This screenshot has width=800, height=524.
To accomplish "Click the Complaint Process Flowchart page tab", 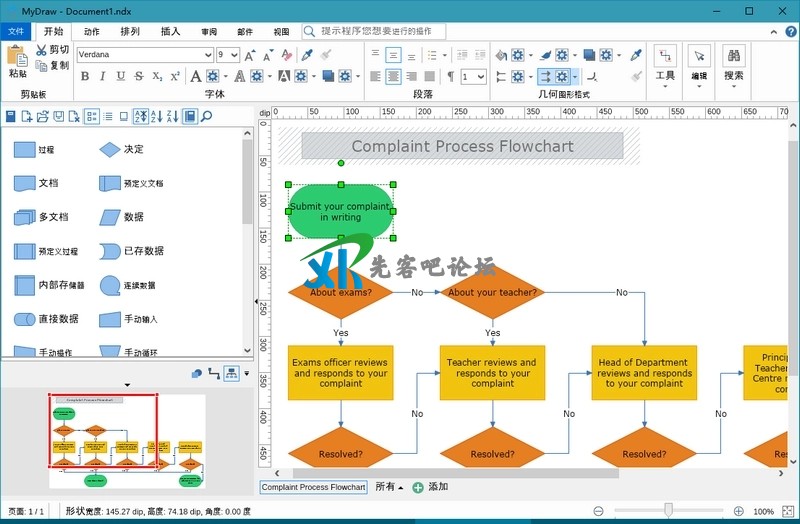I will (313, 487).
